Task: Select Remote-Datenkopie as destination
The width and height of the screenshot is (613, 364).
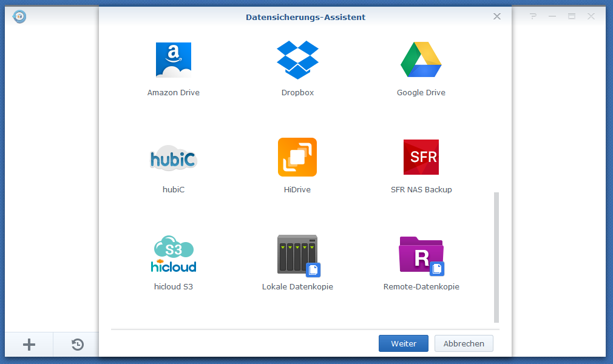Action: coord(421,254)
